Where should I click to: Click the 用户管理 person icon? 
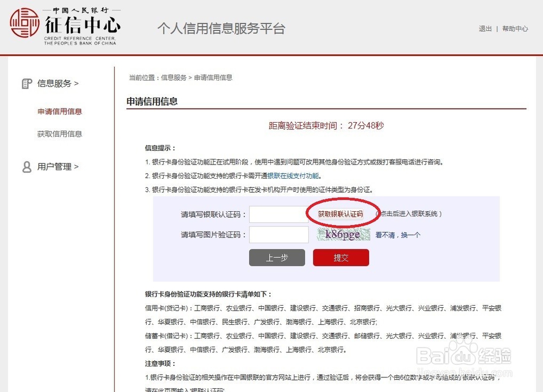pyautogui.click(x=27, y=167)
